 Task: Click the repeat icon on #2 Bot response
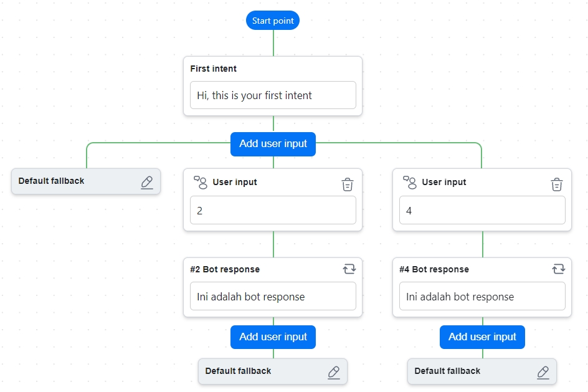pyautogui.click(x=349, y=269)
